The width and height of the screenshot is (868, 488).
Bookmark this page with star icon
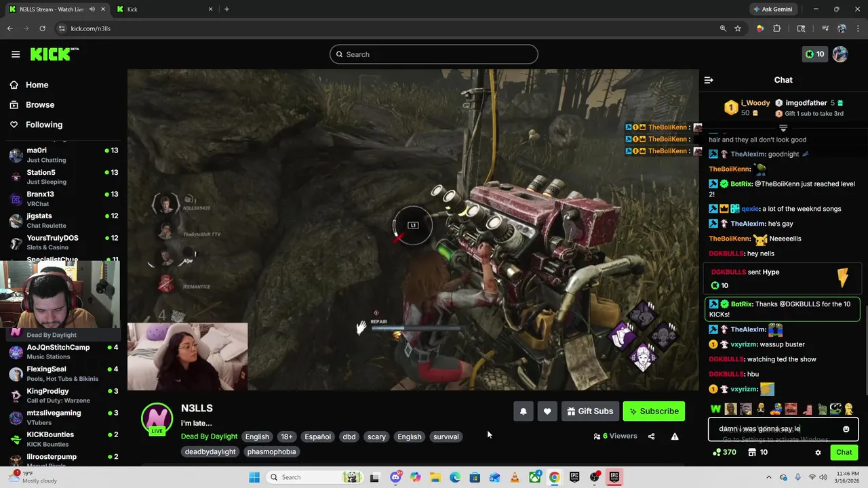[738, 28]
